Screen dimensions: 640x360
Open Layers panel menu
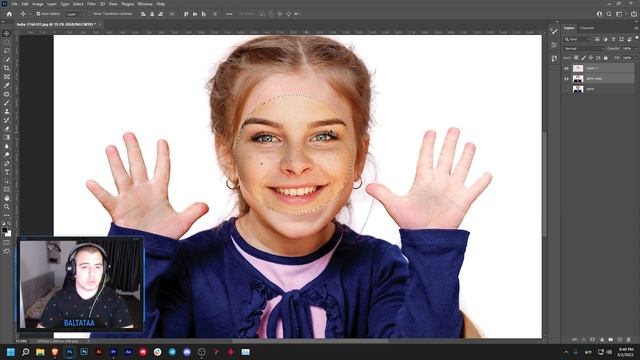[x=636, y=28]
